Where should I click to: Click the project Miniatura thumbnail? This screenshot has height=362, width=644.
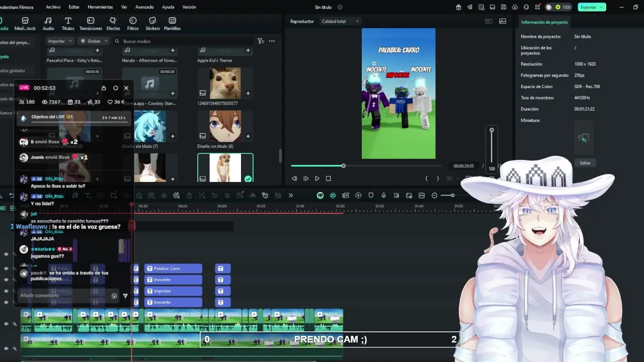(585, 137)
